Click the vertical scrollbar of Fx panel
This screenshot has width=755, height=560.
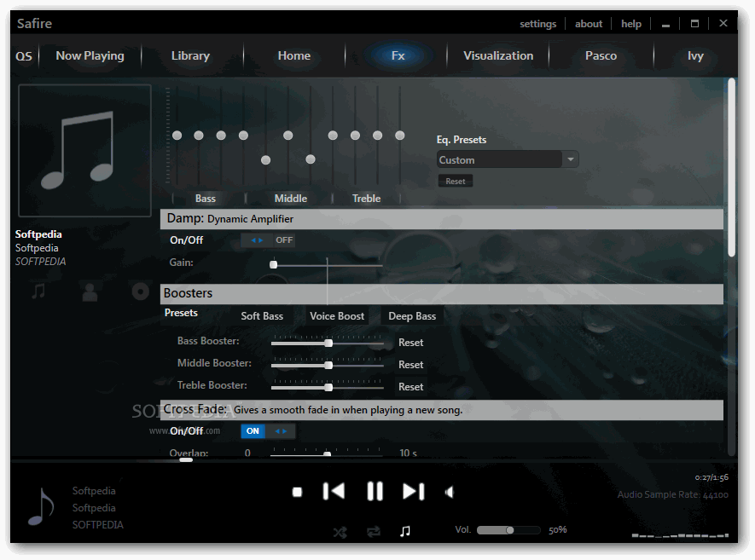point(731,167)
